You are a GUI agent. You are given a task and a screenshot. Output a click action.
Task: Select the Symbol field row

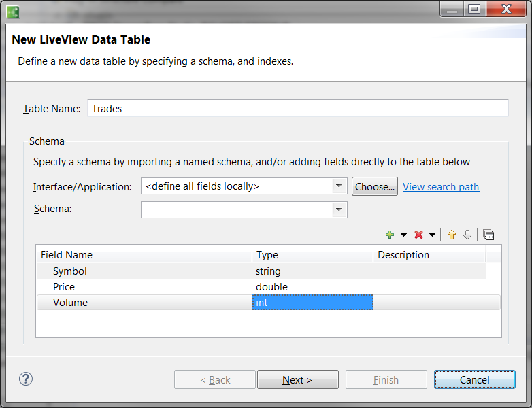point(70,271)
